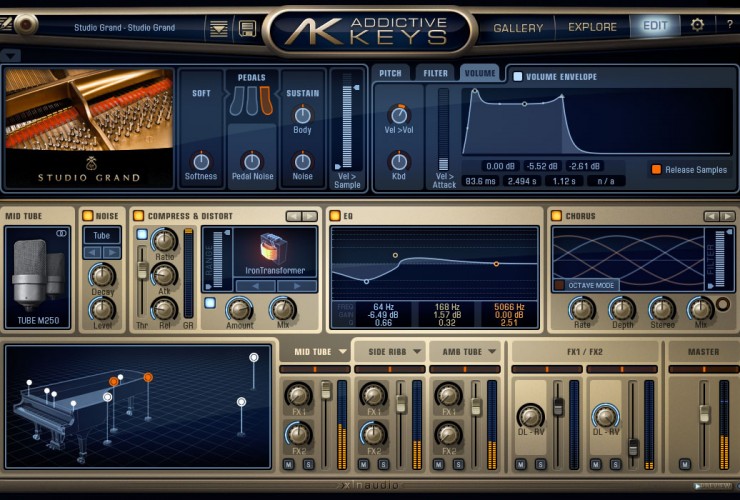Toggle the EQ section power button

(335, 216)
